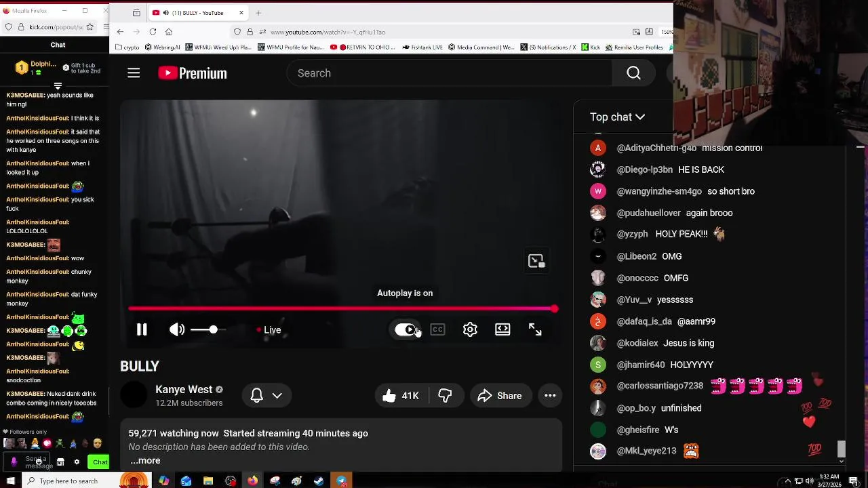
Task: Open the Webring.AI bookmark
Action: 162,47
